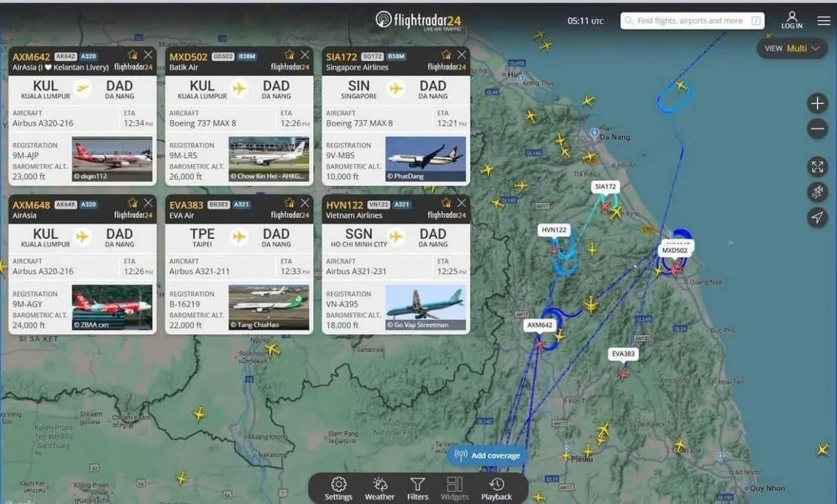The image size is (837, 504).
Task: Open Settings from the bottom toolbar
Action: click(x=338, y=487)
